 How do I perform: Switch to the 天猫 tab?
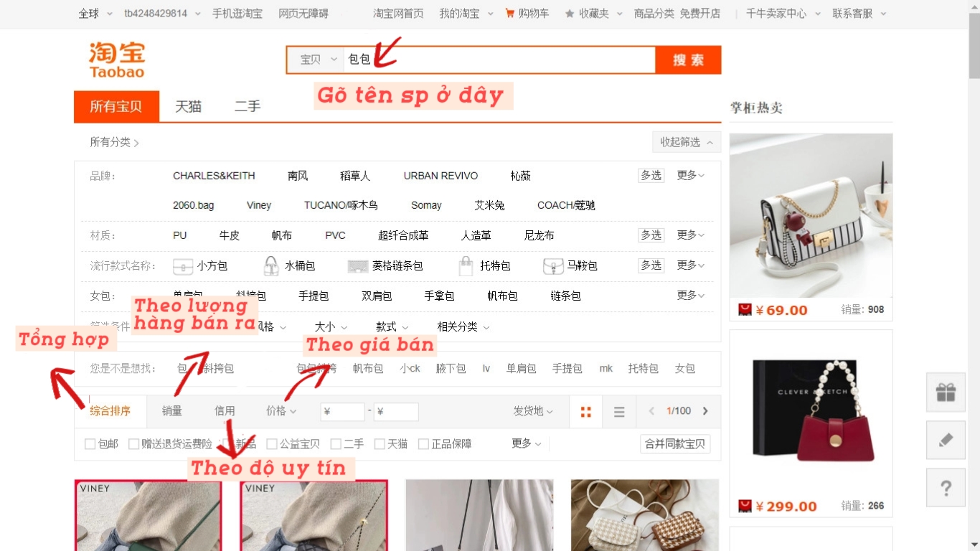point(189,106)
